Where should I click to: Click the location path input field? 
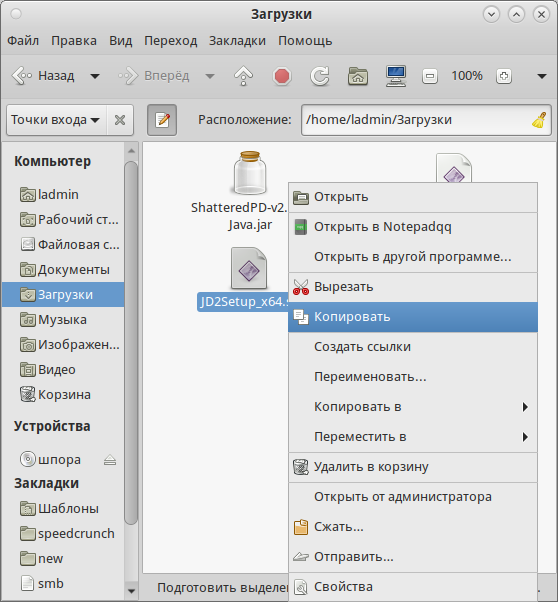(417, 120)
